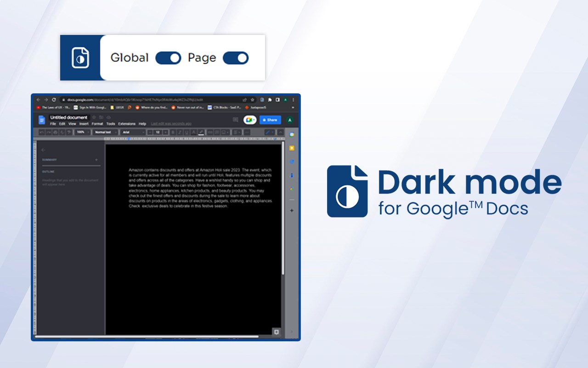
Task: Star the Untitled document
Action: coord(94,117)
